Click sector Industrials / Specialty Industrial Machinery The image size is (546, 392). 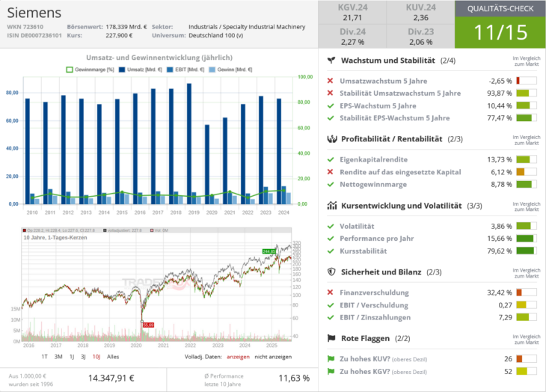tap(247, 27)
